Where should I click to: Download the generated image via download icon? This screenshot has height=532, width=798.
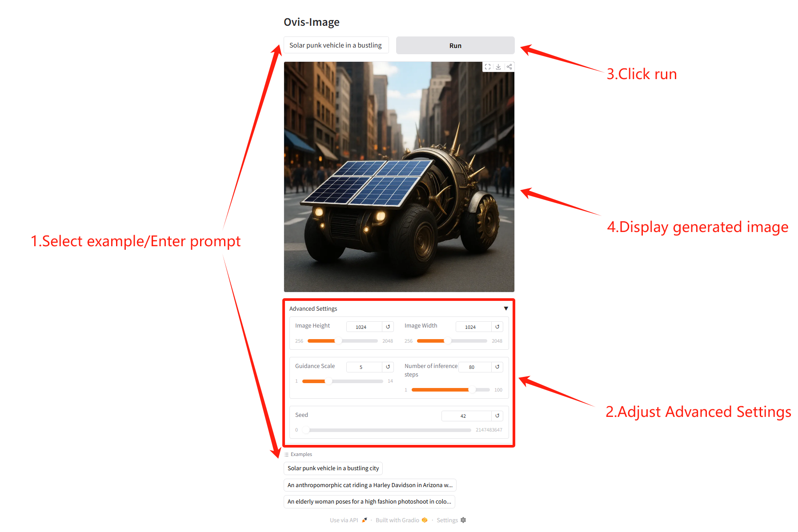(498, 67)
